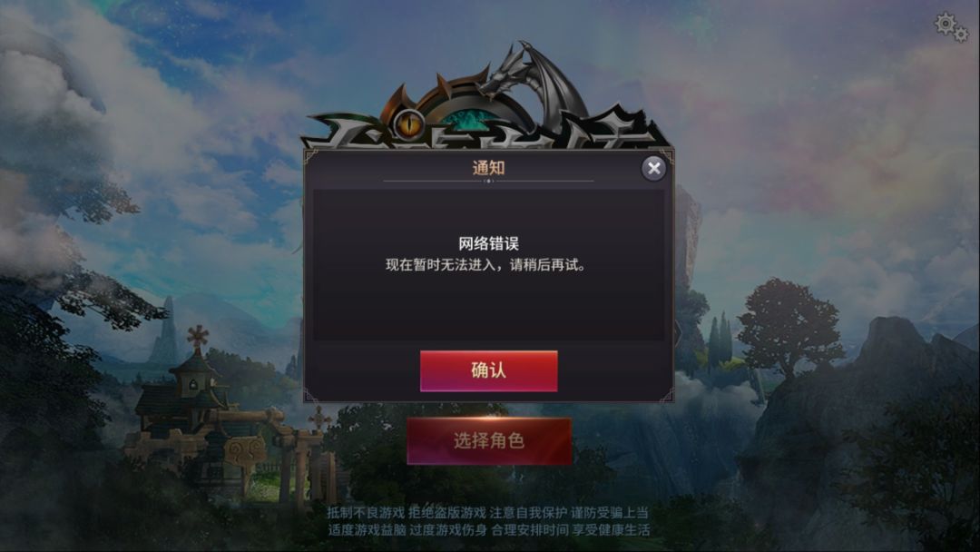The width and height of the screenshot is (980, 552).
Task: Click the 通知 dialog title
Action: [x=489, y=168]
